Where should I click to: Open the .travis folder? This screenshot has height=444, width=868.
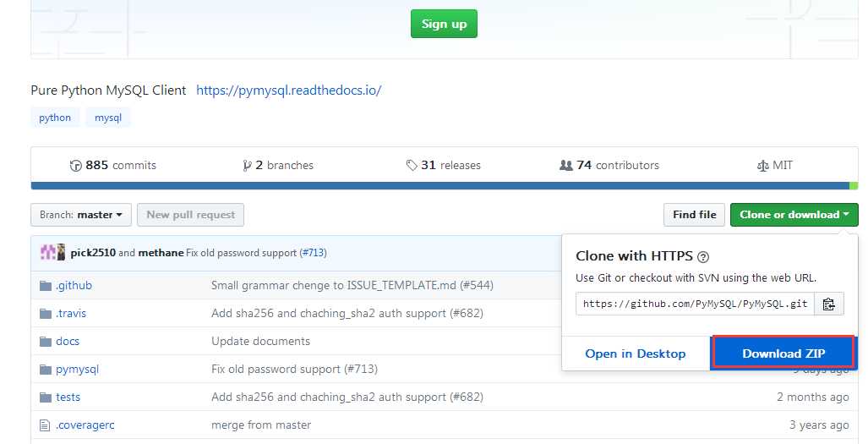coord(71,314)
